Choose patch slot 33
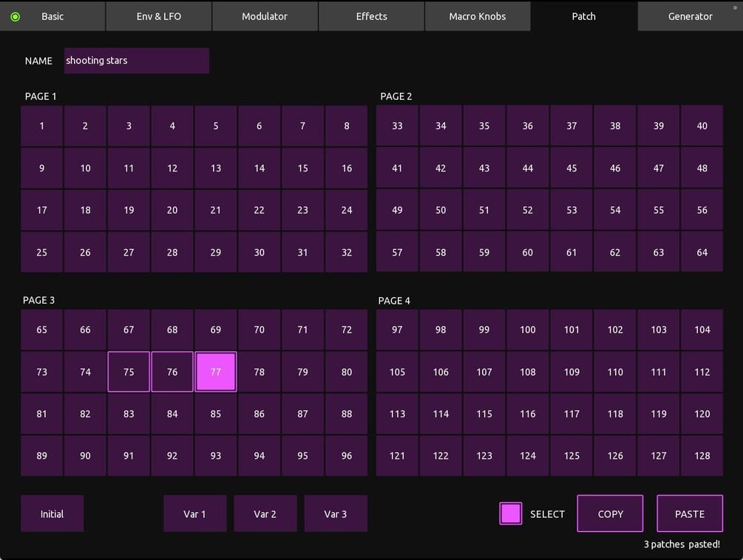 [397, 126]
